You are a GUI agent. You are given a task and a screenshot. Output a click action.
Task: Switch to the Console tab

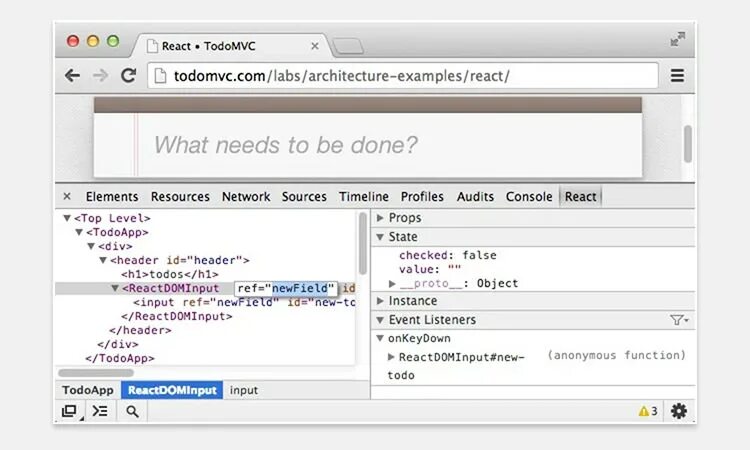[x=529, y=197]
